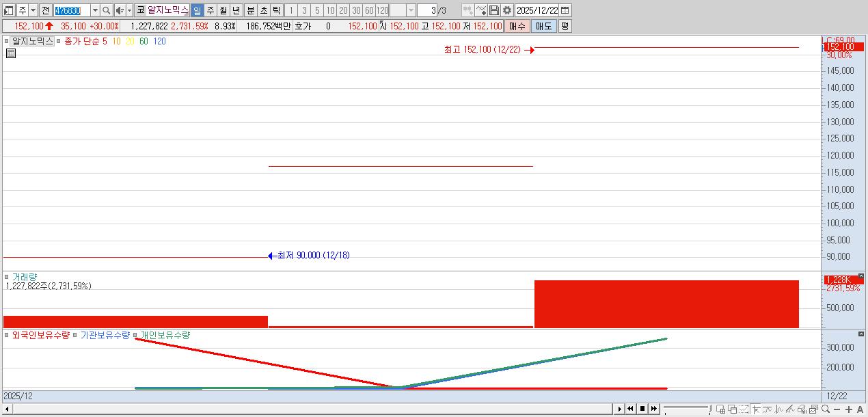
Task: Click the 기관보유수량 indicator label
Action: 105,335
